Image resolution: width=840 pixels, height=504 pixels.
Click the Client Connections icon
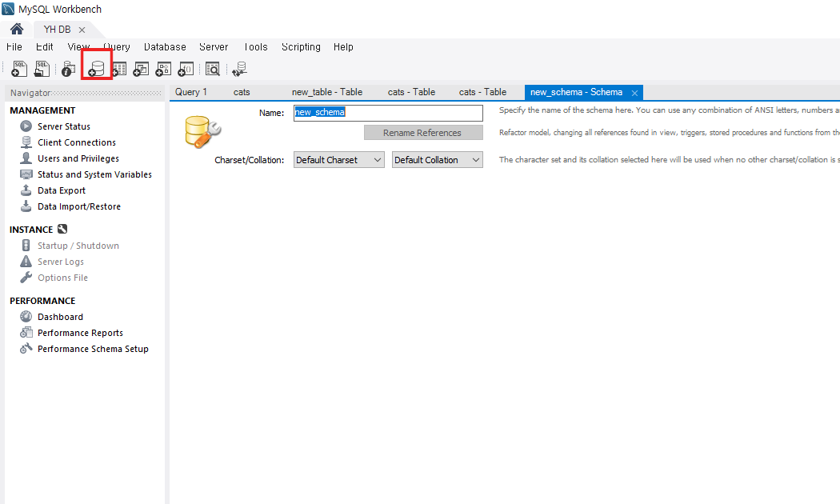(26, 142)
